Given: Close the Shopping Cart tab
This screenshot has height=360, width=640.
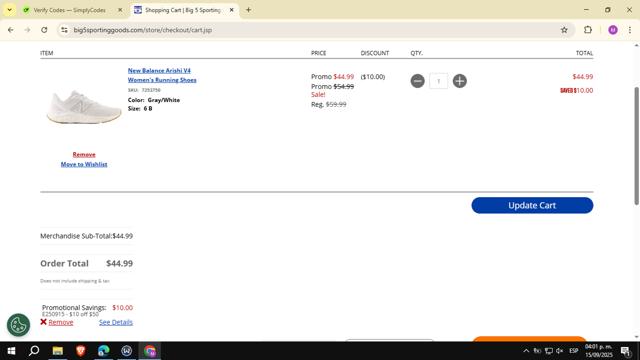Looking at the screenshot, I should click(x=231, y=10).
